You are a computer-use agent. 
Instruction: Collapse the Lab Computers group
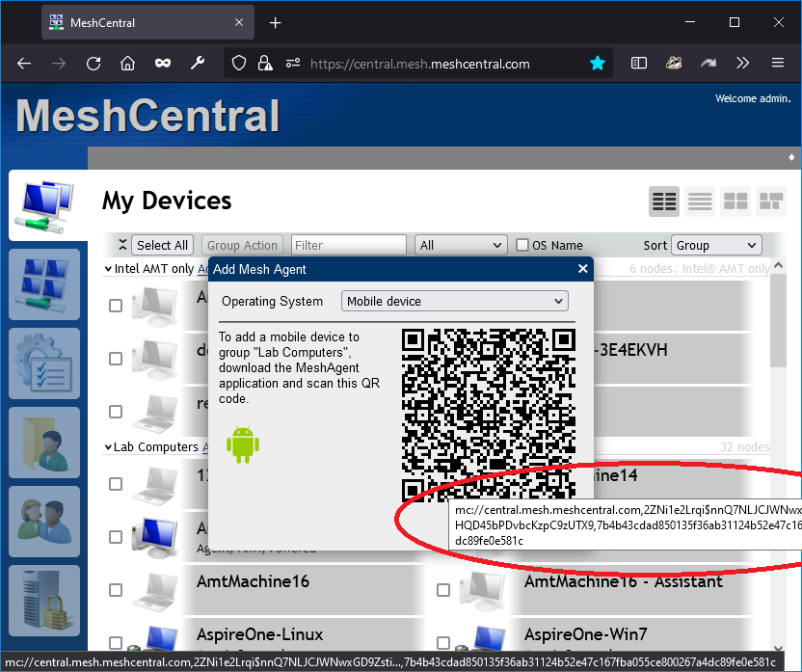pyautogui.click(x=109, y=446)
